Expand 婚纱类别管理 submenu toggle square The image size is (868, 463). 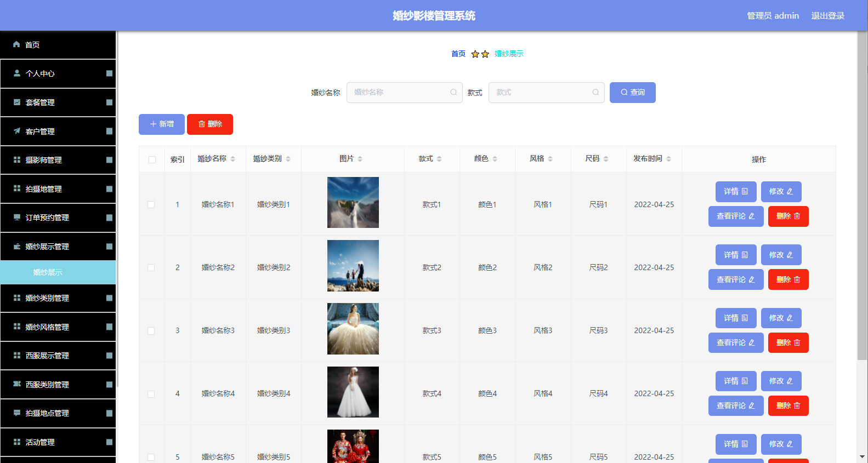tap(109, 298)
